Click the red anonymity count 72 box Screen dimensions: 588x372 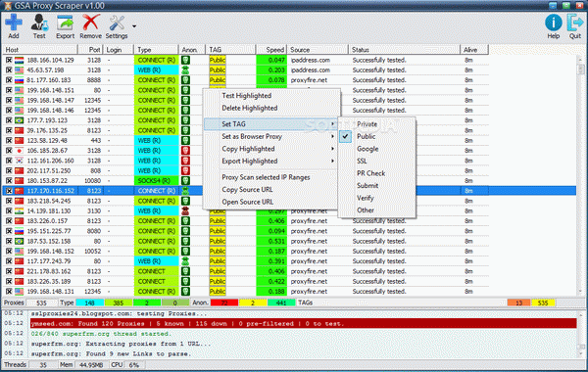[x=224, y=302]
